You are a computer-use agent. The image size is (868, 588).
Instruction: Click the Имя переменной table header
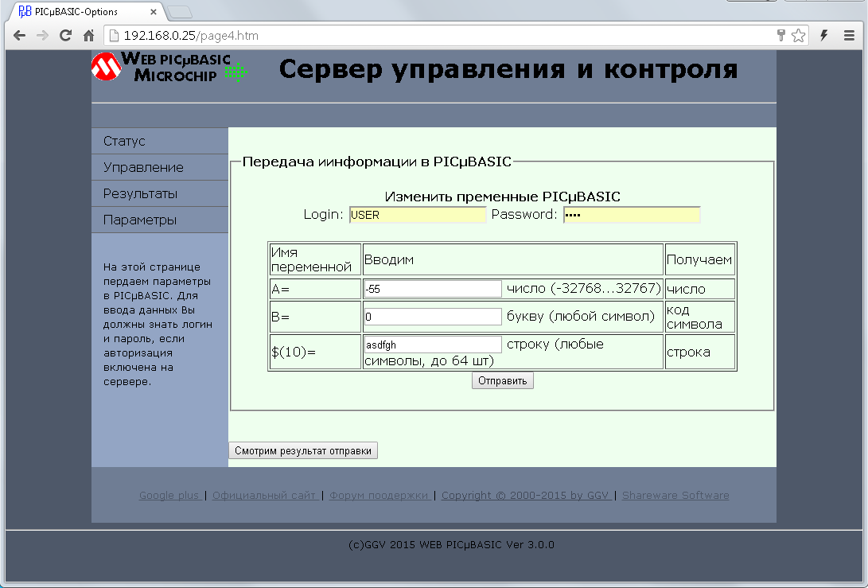315,259
